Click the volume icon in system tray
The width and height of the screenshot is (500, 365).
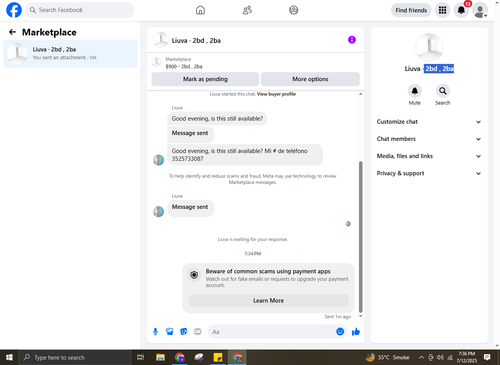[x=440, y=358]
